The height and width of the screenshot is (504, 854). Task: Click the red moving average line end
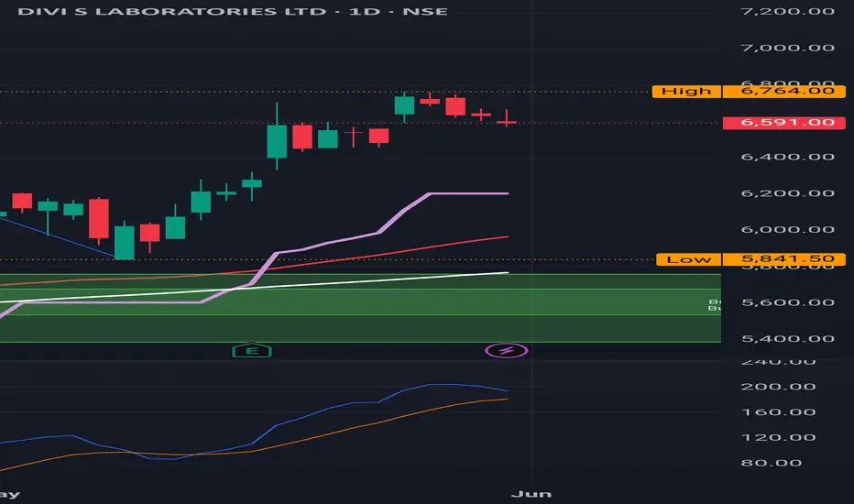tap(507, 237)
